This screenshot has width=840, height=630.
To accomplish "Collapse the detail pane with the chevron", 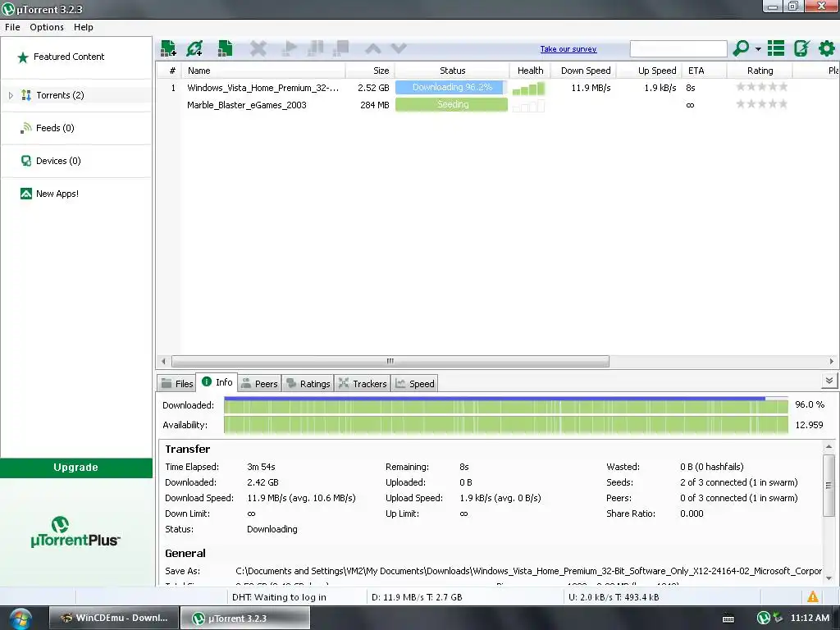I will pos(829,381).
